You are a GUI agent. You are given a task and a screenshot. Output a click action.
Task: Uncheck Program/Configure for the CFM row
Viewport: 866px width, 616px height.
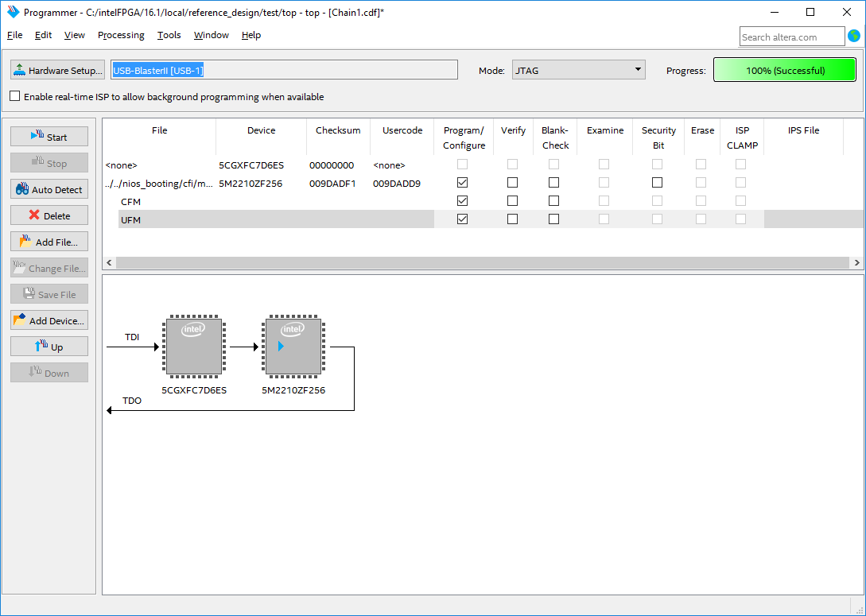click(462, 201)
